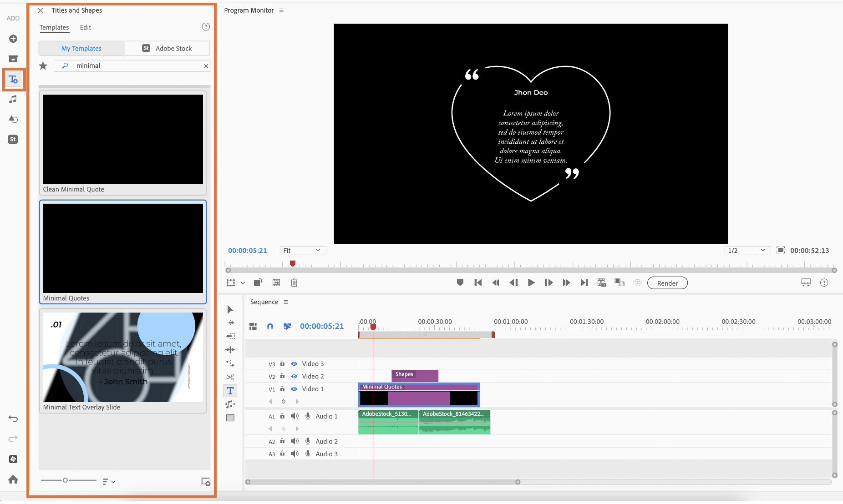Image resolution: width=843 pixels, height=504 pixels.
Task: Select the Type tool in the tool strip
Action: [x=230, y=391]
